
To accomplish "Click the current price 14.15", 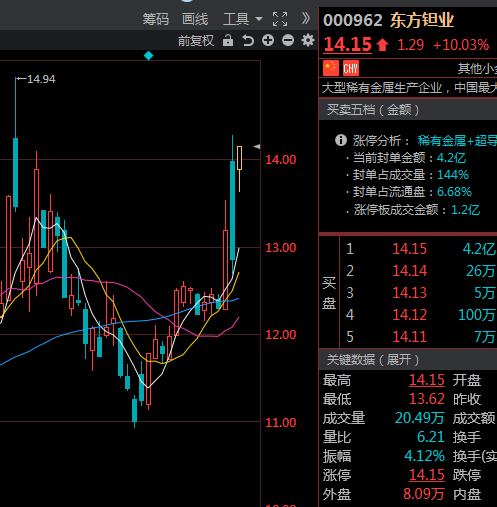I will (347, 44).
